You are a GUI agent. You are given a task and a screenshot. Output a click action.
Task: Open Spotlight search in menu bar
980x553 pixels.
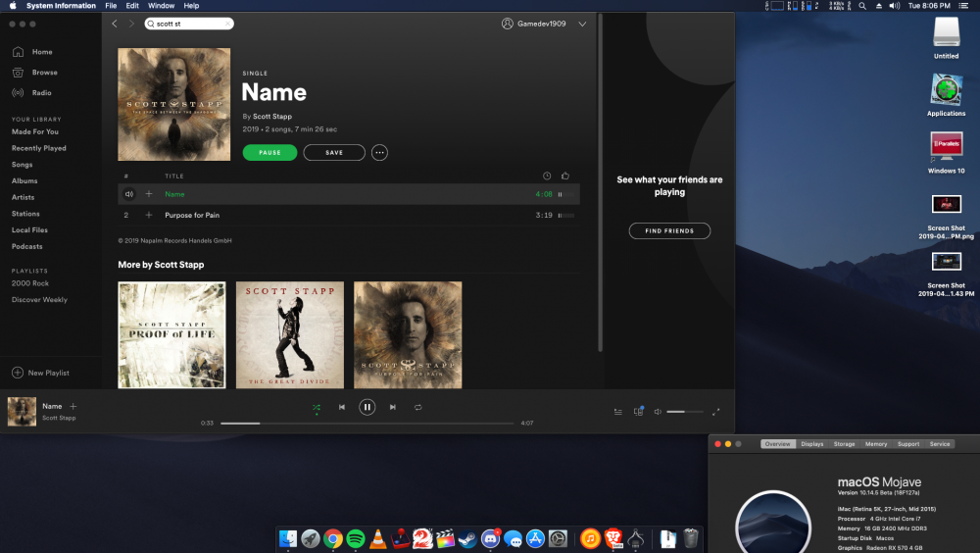coord(862,6)
